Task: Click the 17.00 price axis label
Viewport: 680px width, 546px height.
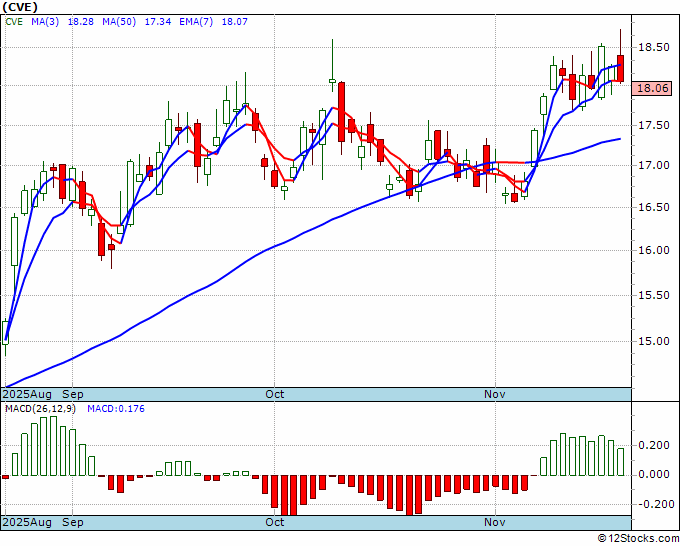Action: 653,166
